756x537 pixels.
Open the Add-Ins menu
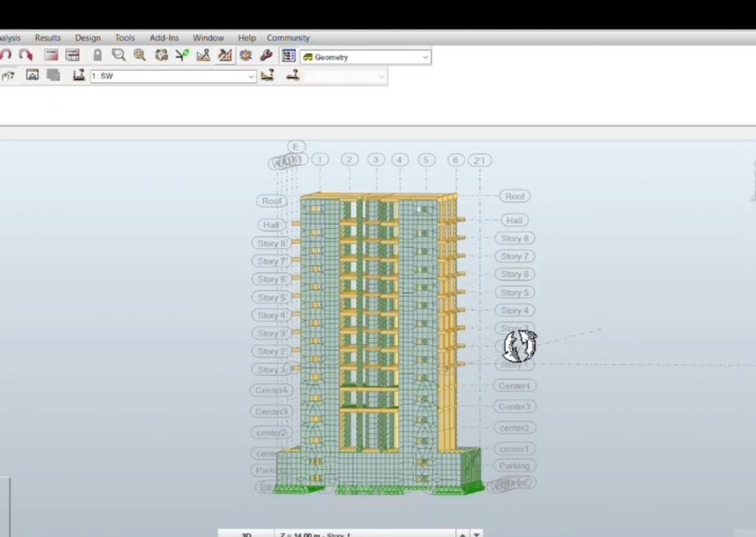(164, 38)
